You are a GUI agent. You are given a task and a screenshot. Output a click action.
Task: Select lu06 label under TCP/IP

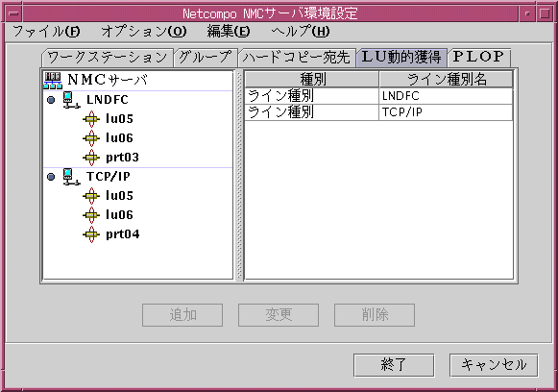(119, 215)
